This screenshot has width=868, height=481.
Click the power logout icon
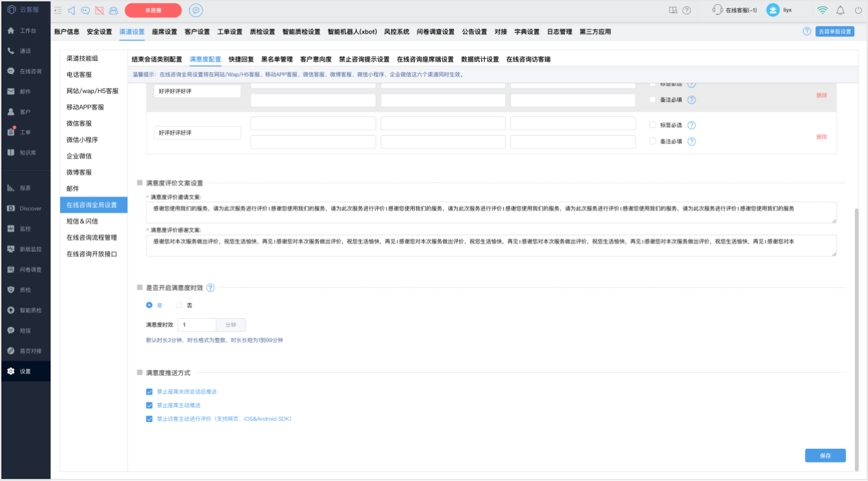[858, 10]
